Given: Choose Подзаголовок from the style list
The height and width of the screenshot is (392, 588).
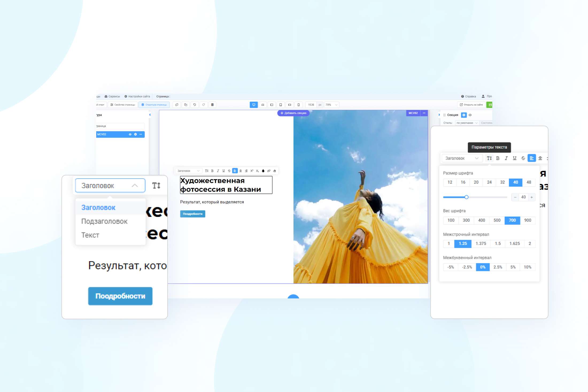Looking at the screenshot, I should (110, 221).
